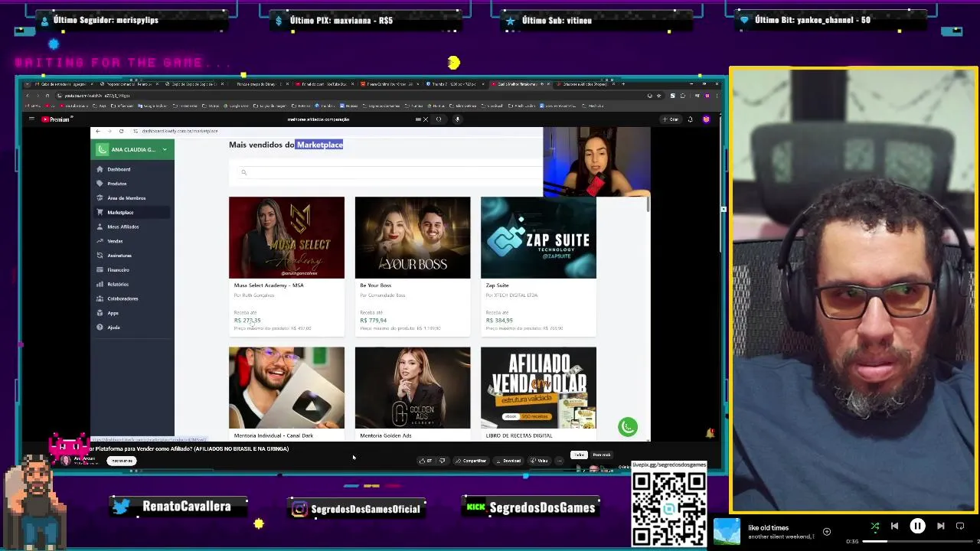Screen dimensions: 980x551
Task: Click the Musa Select Academy - MSA title
Action: [x=269, y=285]
